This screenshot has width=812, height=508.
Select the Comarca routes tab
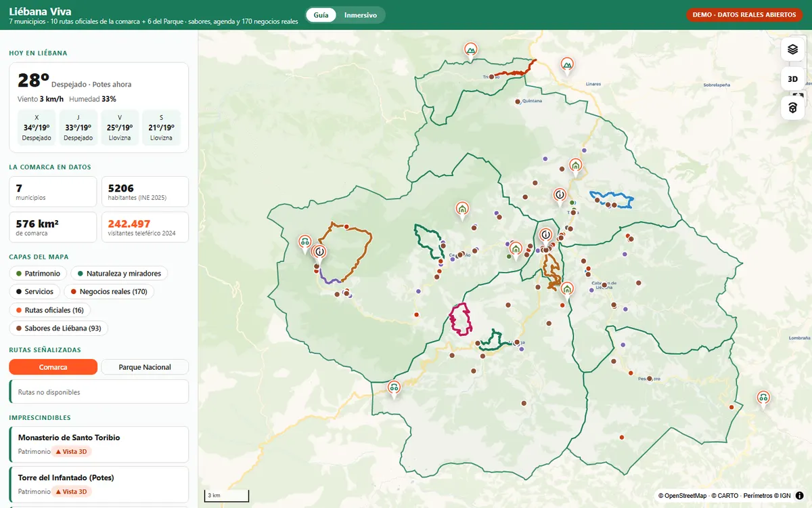[x=53, y=367]
